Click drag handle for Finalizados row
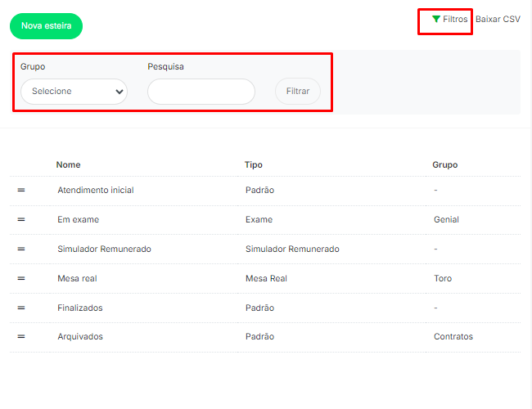Screen dimensions: 532x409 pos(21,308)
